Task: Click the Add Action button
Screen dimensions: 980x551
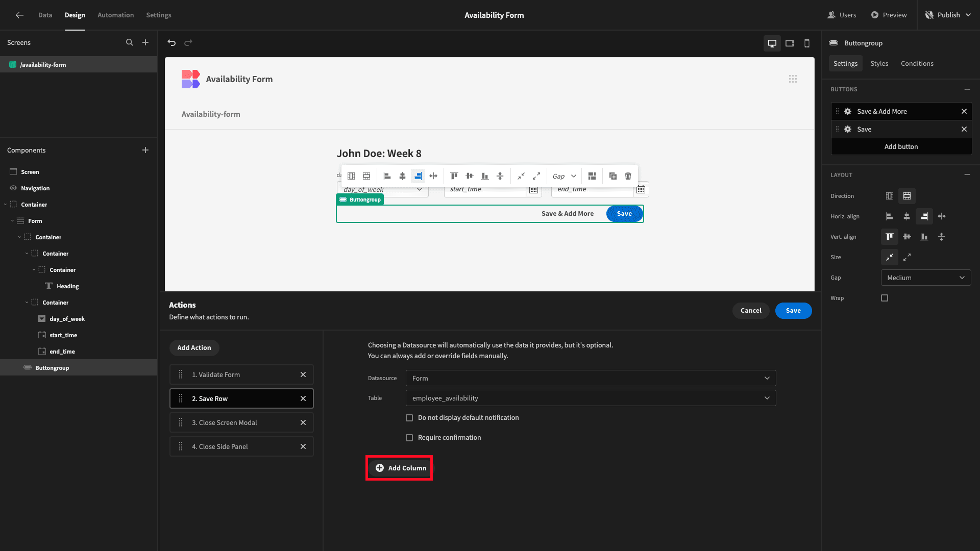Action: [194, 348]
